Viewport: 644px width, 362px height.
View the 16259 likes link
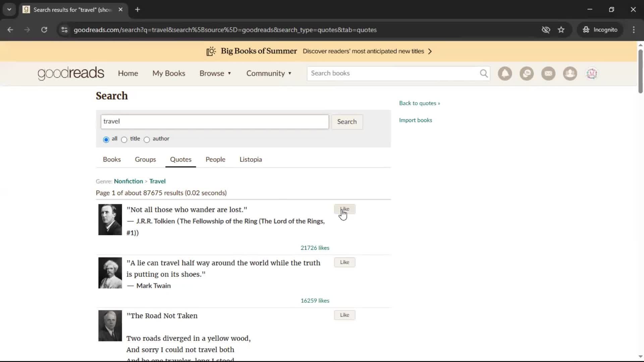click(315, 301)
